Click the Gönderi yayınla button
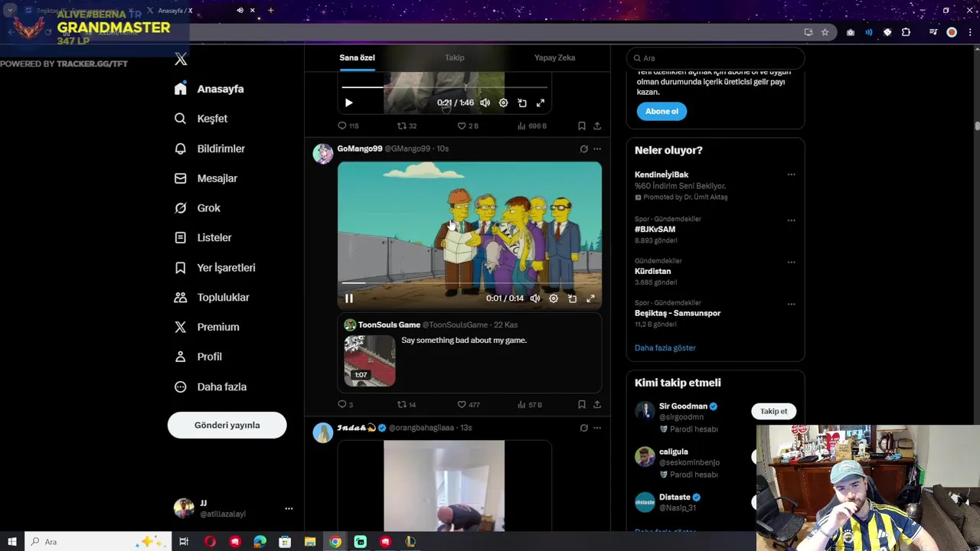Viewport: 980px width, 551px height. click(x=227, y=425)
